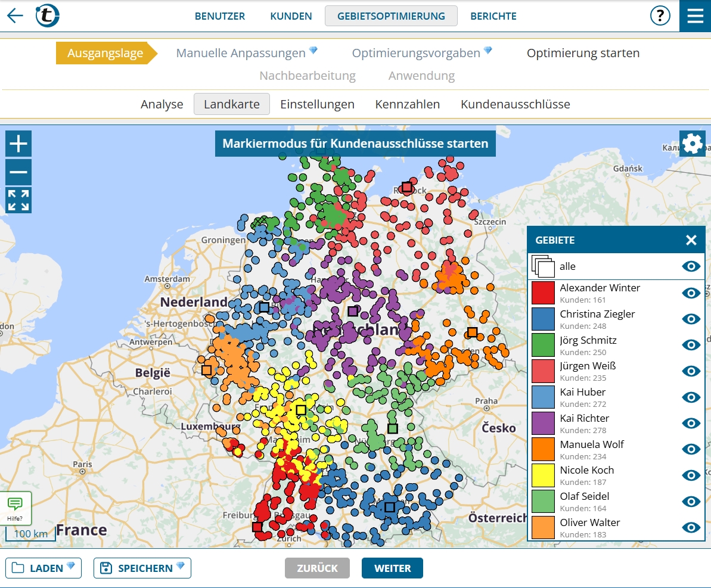This screenshot has width=711, height=588.
Task: Select Gebietsoptimierung in top navigation
Action: coord(392,16)
